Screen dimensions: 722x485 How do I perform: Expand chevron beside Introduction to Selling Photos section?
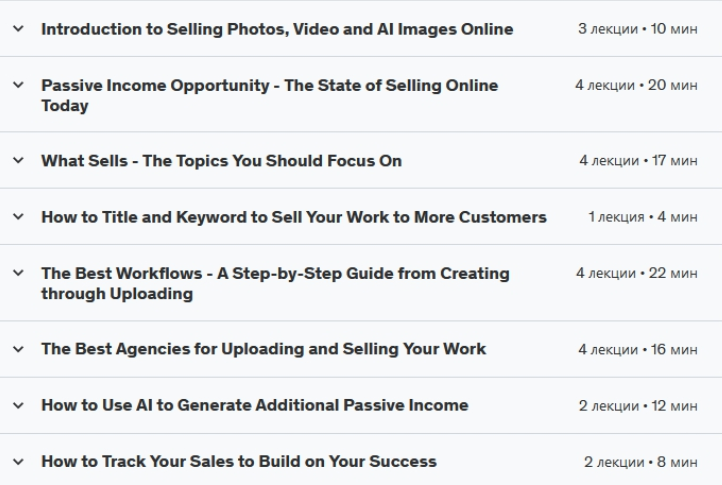point(19,29)
